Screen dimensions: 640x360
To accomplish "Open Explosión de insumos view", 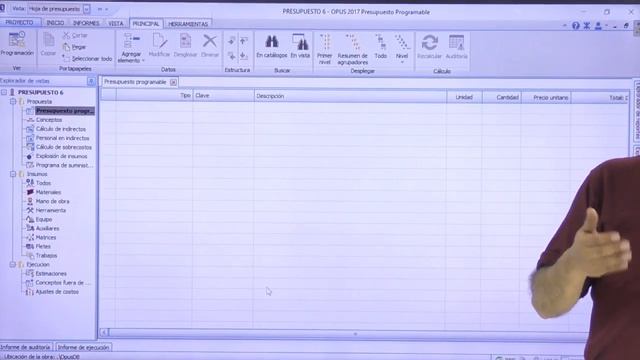I will 61,156.
